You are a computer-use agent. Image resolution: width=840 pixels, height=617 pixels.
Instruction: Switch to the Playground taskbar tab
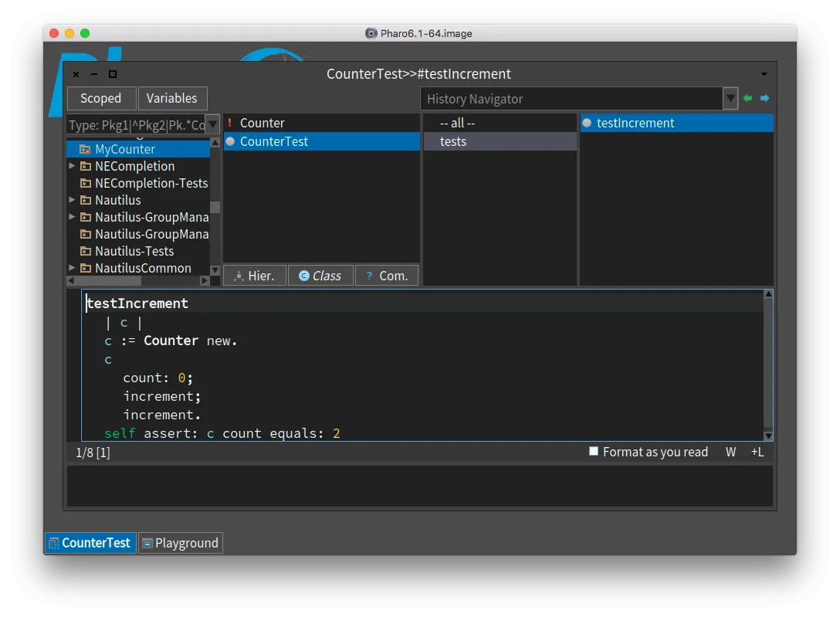[x=181, y=543]
